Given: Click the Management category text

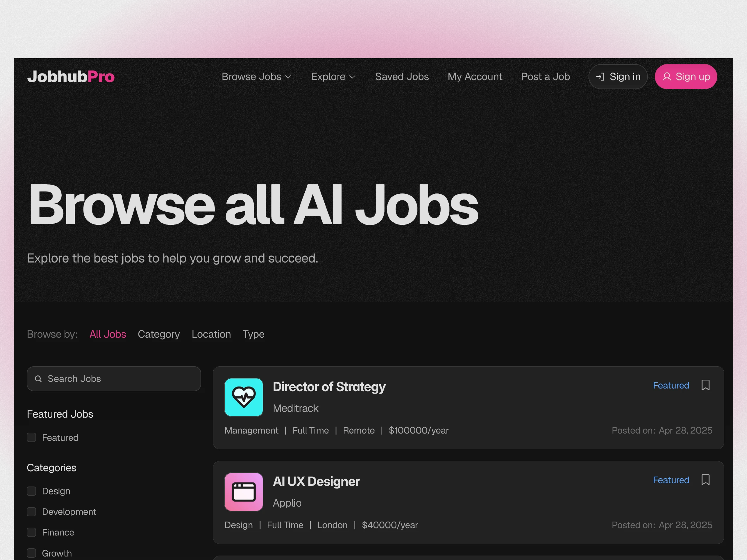Looking at the screenshot, I should [252, 430].
